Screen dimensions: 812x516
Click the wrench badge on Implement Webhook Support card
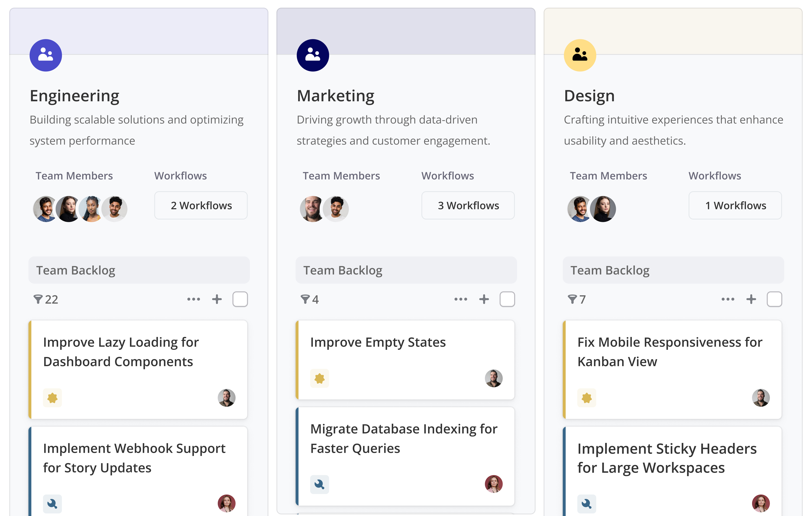click(x=52, y=504)
